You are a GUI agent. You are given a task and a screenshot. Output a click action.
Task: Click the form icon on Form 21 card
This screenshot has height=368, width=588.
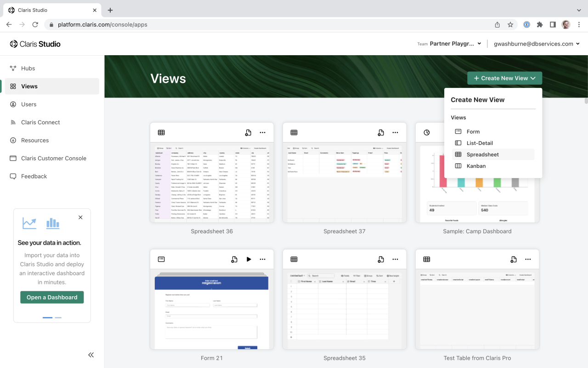click(161, 259)
